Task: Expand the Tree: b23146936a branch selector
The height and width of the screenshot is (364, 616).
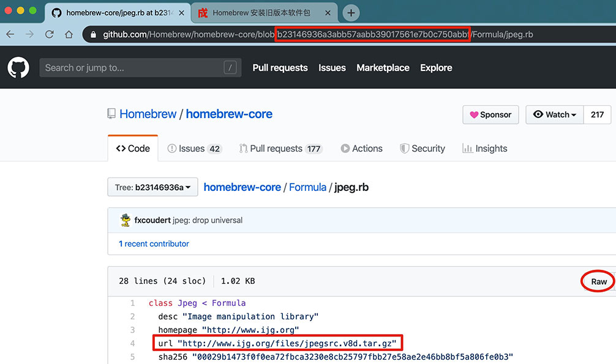Action: pyautogui.click(x=153, y=187)
